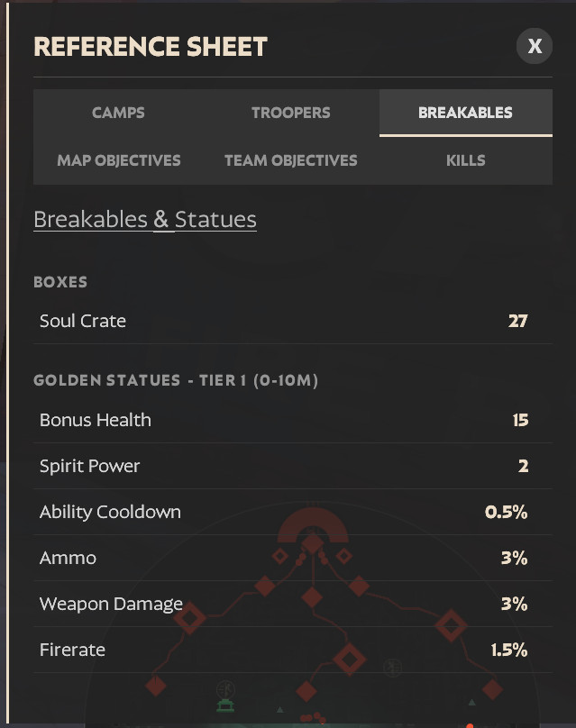This screenshot has height=728, width=576.
Task: Click the Soul Crate value 27
Action: click(517, 321)
